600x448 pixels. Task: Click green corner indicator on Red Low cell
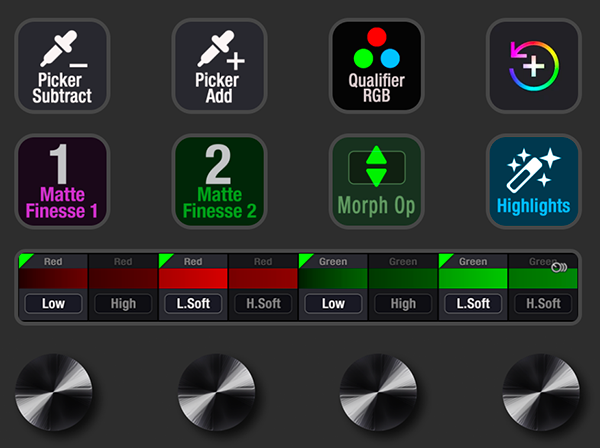coord(24,259)
